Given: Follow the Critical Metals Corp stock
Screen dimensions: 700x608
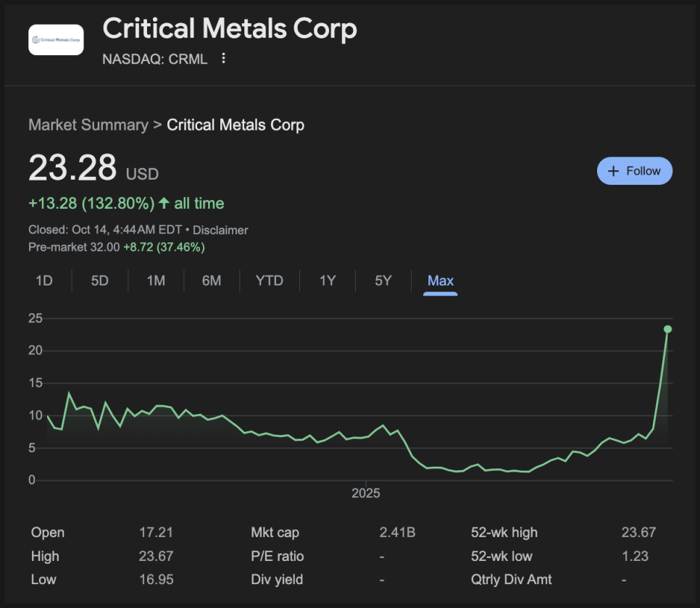Looking at the screenshot, I should (x=634, y=171).
